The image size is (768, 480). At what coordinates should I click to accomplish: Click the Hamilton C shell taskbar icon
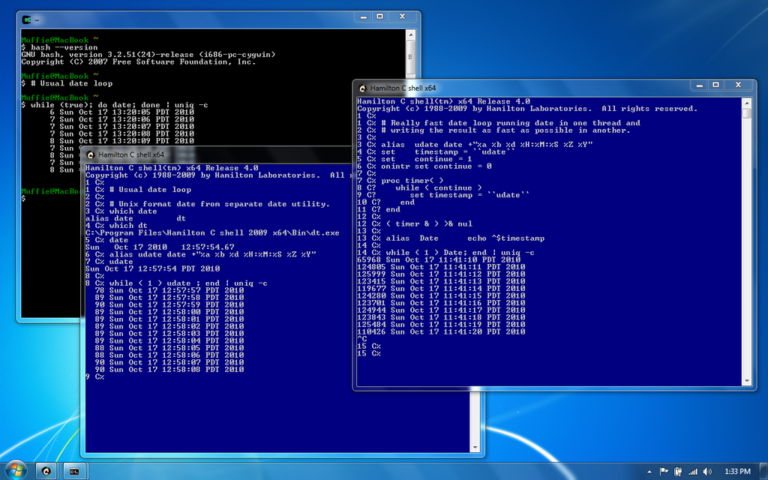pos(47,471)
